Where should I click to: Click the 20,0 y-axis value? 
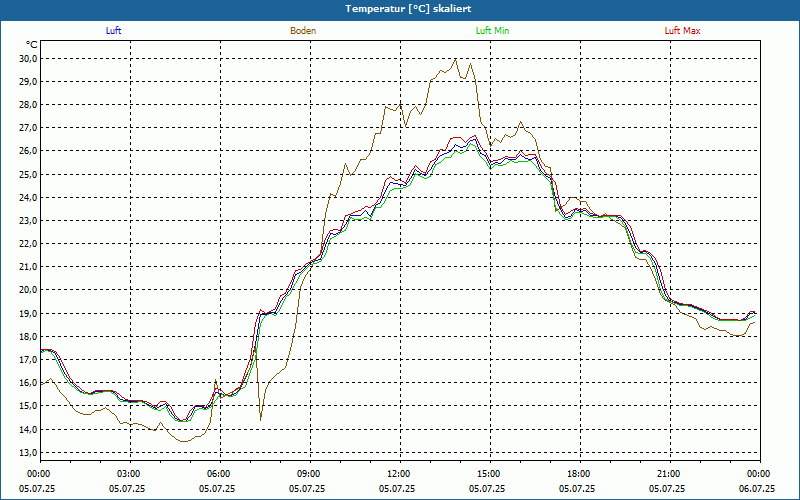pyautogui.click(x=28, y=290)
